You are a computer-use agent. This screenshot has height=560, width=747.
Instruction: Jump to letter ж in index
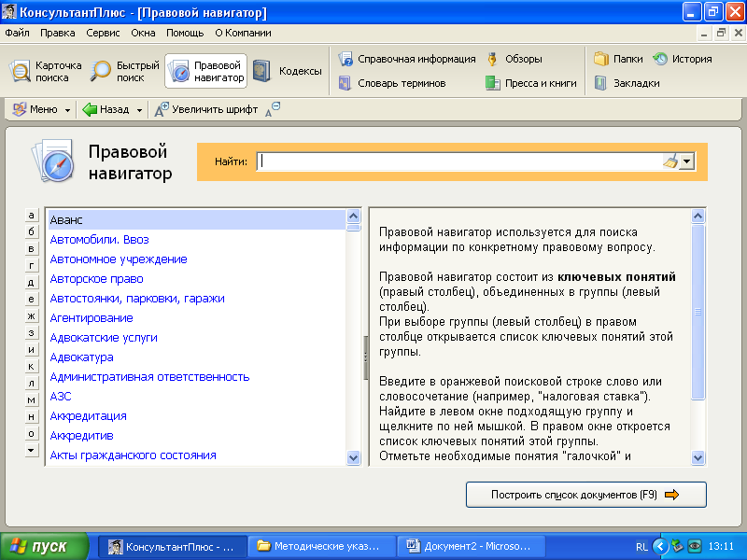click(x=31, y=315)
